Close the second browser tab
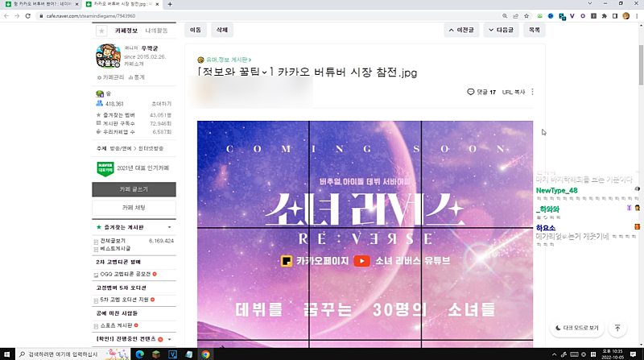The height and width of the screenshot is (360, 644). [157, 4]
